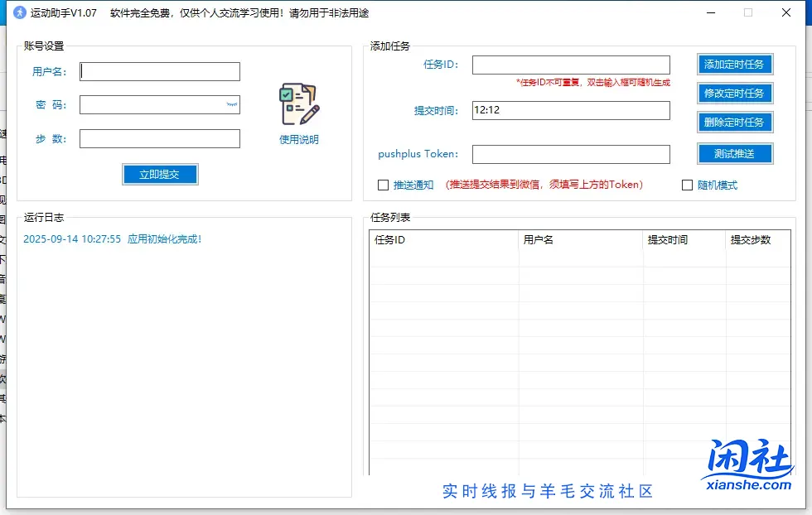
Task: Click the 删除定时任务 delete scheduled task button
Action: [x=734, y=122]
